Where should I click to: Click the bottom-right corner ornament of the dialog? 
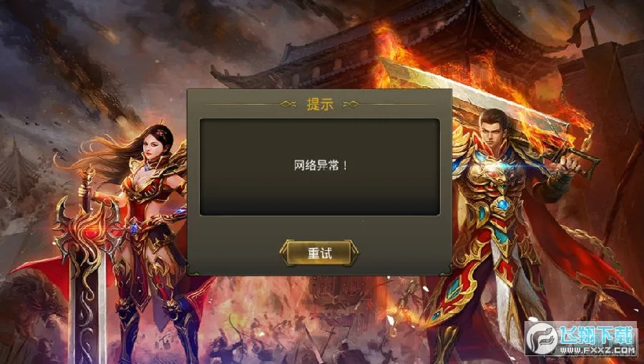446,271
